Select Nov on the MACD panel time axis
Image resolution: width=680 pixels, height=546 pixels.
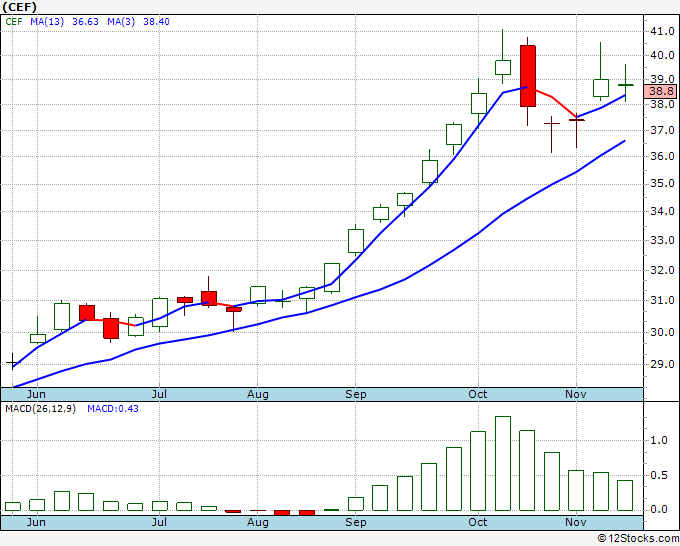point(576,522)
